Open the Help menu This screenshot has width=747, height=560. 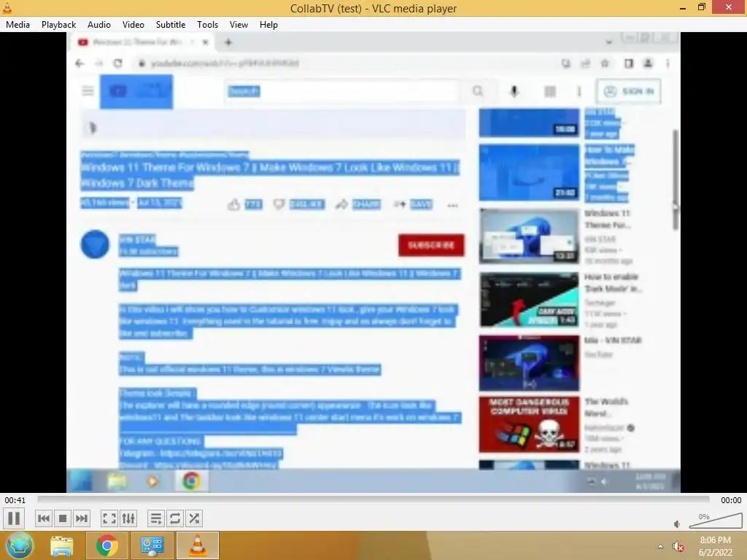point(268,25)
